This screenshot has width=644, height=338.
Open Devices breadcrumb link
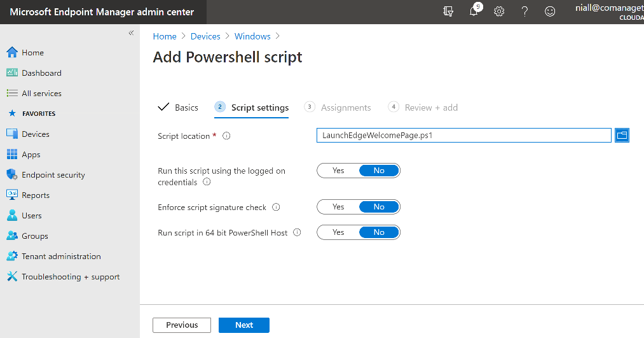[x=205, y=36]
